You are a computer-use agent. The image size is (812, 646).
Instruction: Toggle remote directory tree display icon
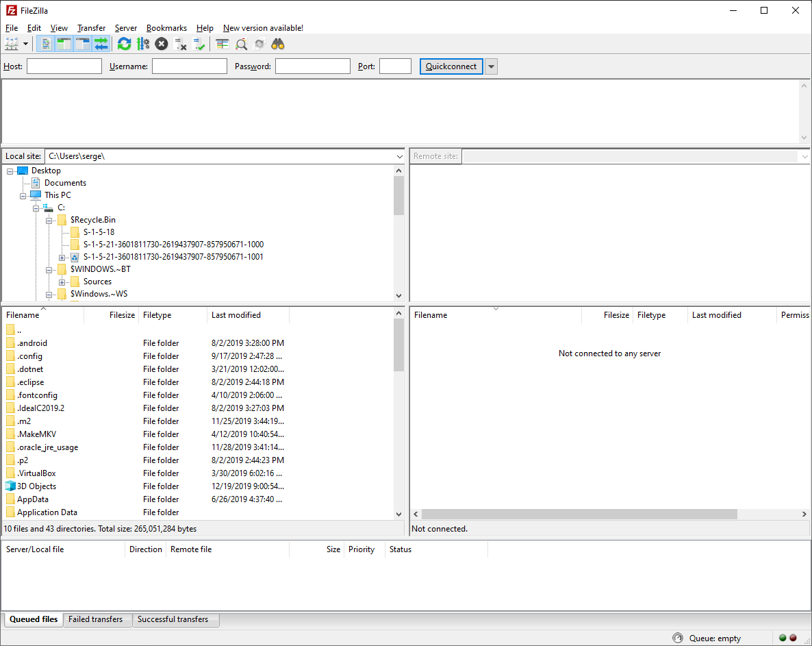click(83, 45)
